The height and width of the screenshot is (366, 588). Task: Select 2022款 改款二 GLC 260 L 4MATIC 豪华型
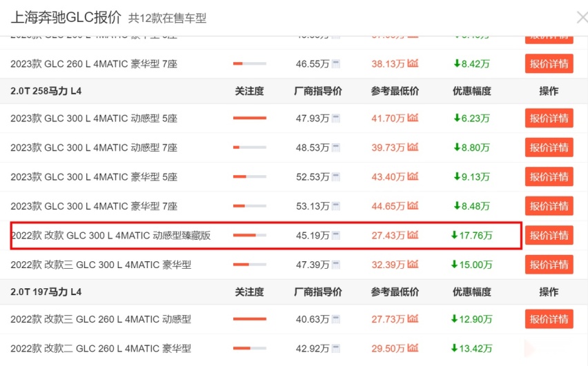point(101,348)
